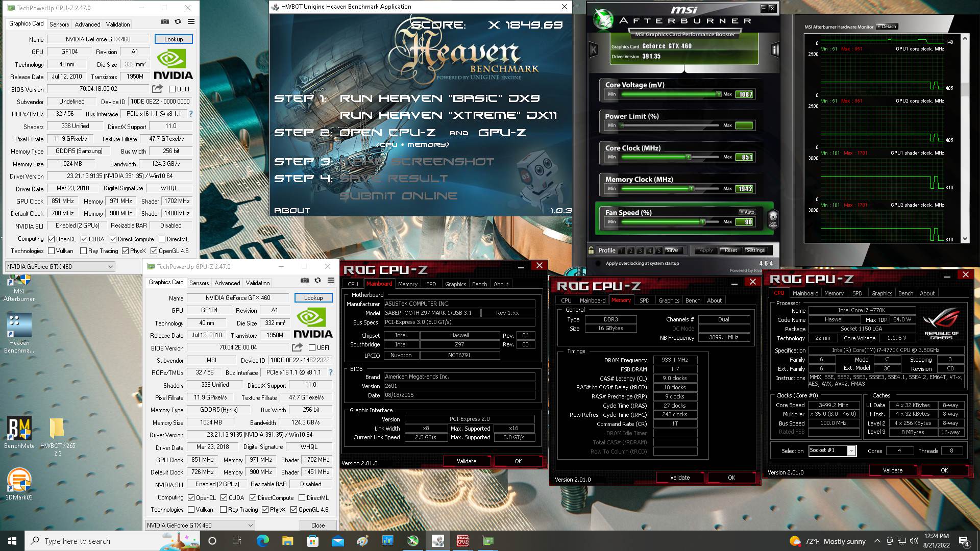Open Afterburner Settings
980x551 pixels.
pyautogui.click(x=755, y=250)
